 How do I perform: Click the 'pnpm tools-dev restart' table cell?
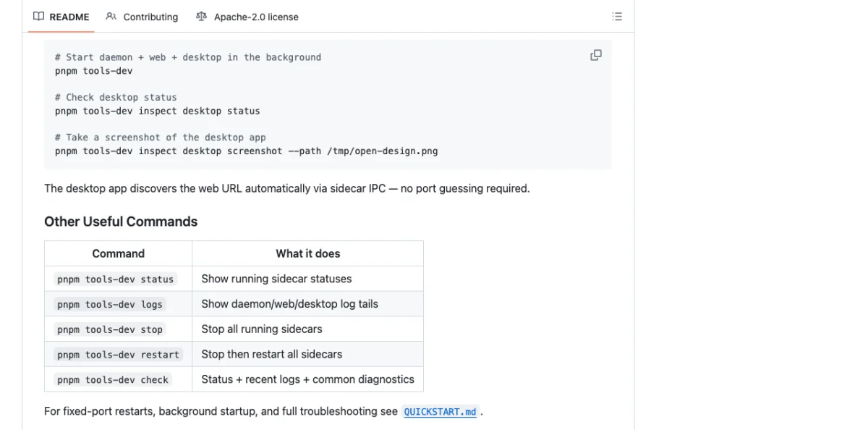pos(119,355)
